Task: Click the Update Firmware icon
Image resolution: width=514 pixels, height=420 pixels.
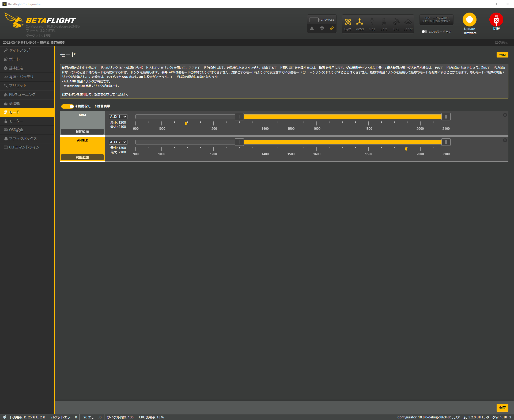Action: [469, 20]
